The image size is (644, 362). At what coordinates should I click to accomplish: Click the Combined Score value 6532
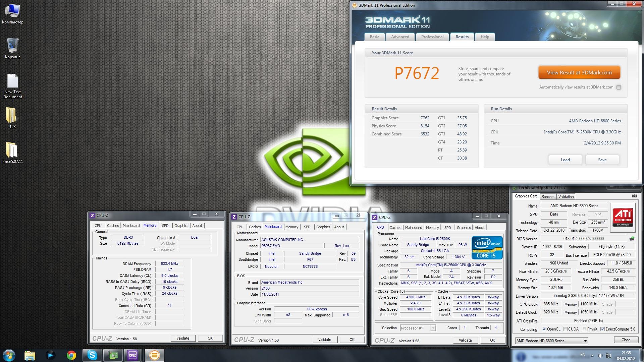coord(425,134)
